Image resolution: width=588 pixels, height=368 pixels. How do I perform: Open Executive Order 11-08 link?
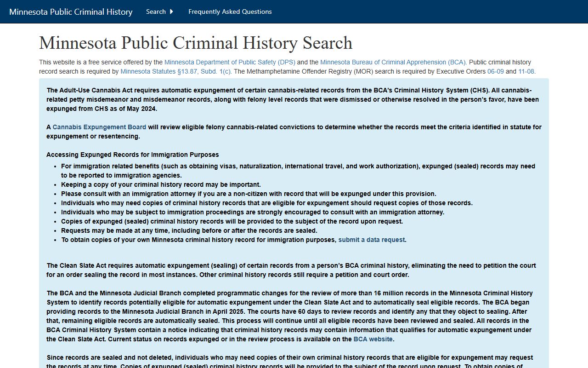click(526, 71)
